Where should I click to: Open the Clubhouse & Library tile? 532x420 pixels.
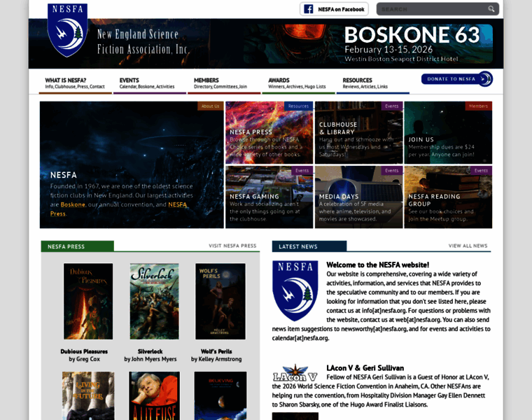pos(358,132)
